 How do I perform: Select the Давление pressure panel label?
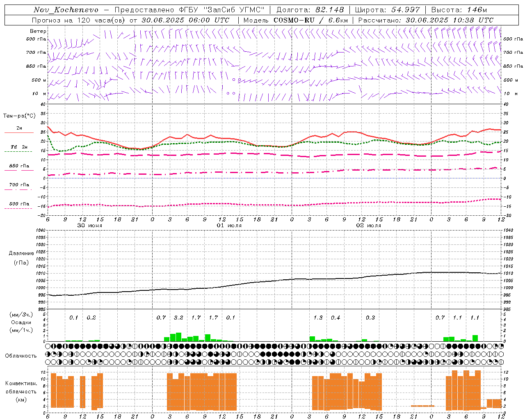pyautogui.click(x=21, y=253)
